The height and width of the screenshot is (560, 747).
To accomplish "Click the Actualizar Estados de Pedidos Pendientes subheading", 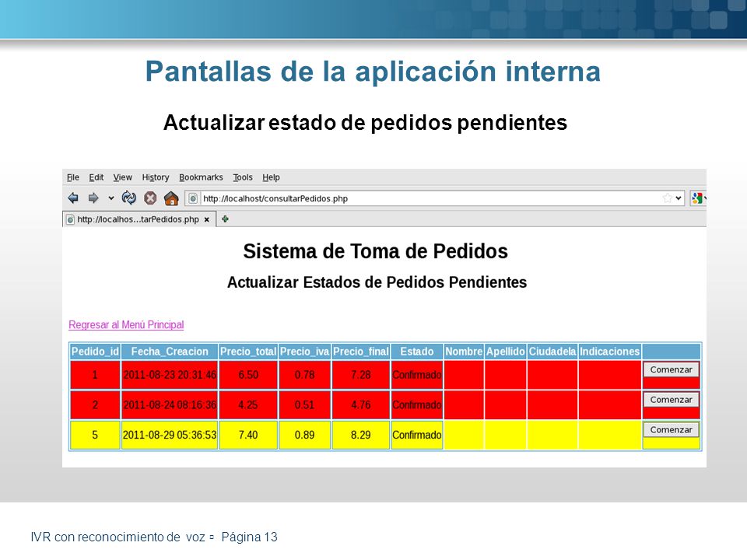I will [x=377, y=282].
